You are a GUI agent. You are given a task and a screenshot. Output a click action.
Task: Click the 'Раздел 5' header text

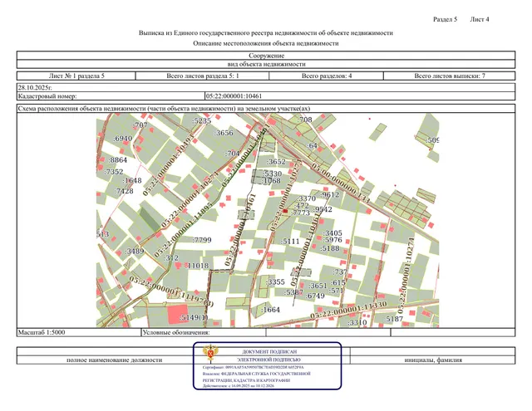445,19
